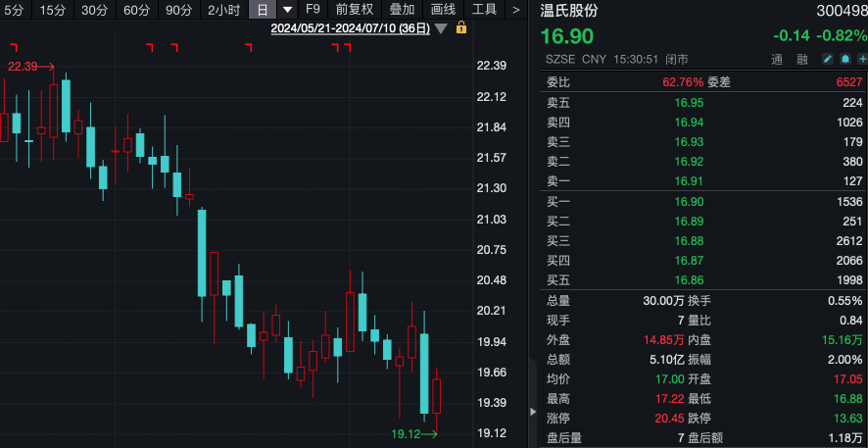Click the 卖四 volume 1026
The height and width of the screenshot is (448, 868).
point(849,123)
